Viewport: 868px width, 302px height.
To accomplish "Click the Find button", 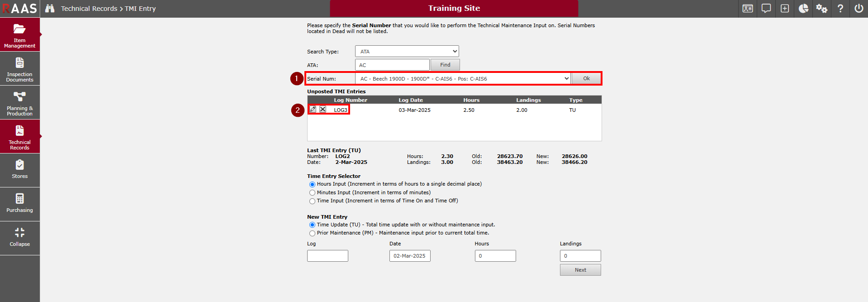I will click(445, 65).
